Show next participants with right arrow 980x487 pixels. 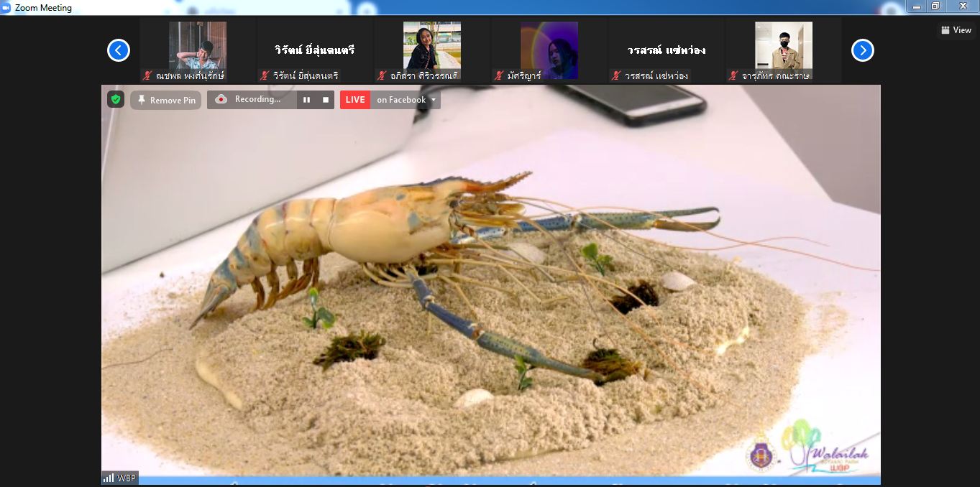(x=862, y=50)
